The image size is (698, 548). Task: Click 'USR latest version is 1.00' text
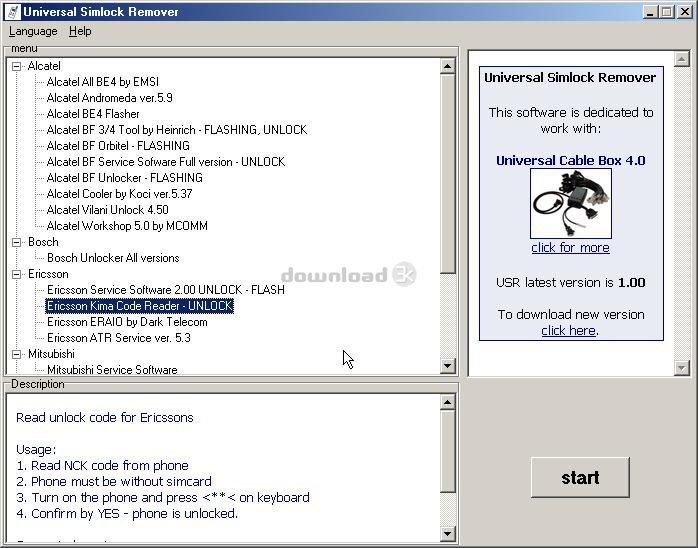pyautogui.click(x=571, y=283)
